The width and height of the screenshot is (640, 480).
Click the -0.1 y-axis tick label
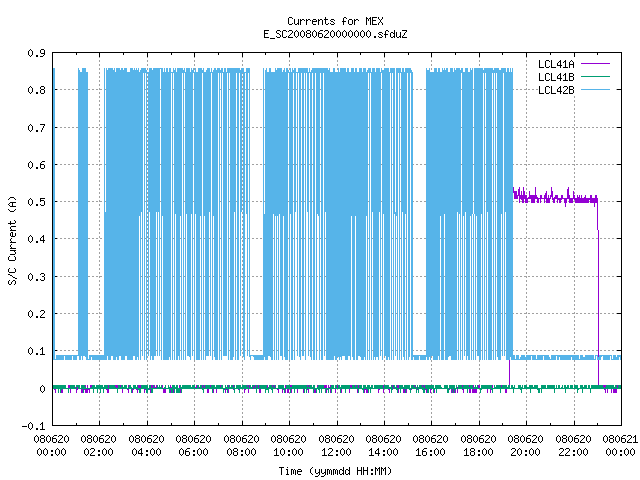click(x=33, y=426)
